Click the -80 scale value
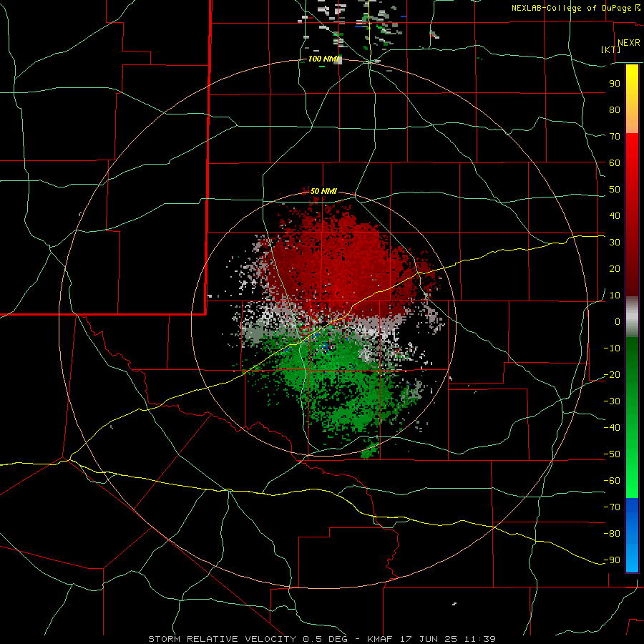The image size is (644, 644). point(612,534)
